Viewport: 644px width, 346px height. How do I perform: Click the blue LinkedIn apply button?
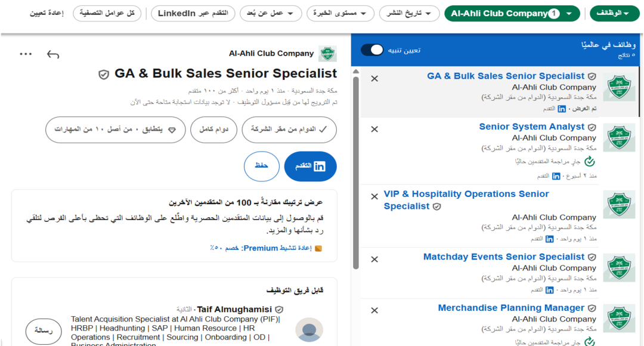pyautogui.click(x=311, y=166)
